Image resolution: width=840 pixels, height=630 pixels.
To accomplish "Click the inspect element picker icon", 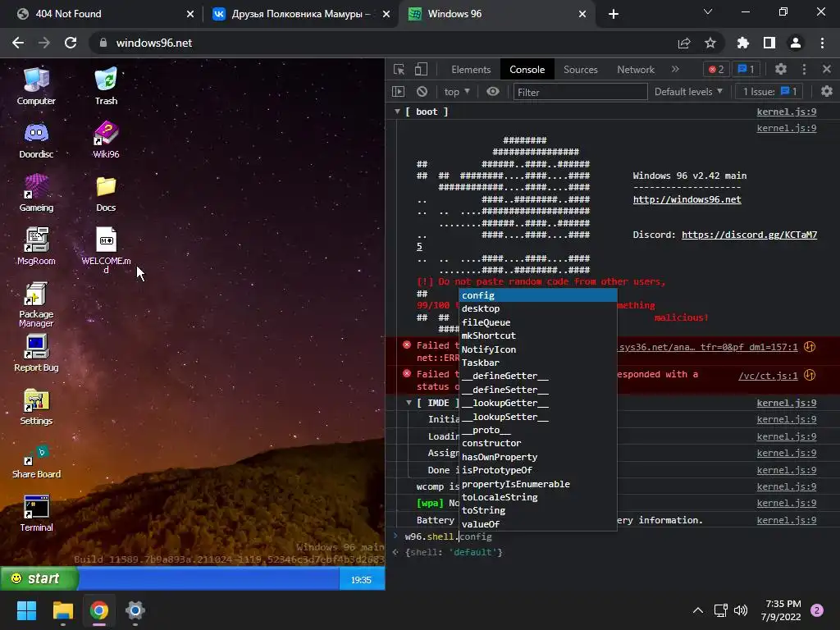I will pos(399,69).
